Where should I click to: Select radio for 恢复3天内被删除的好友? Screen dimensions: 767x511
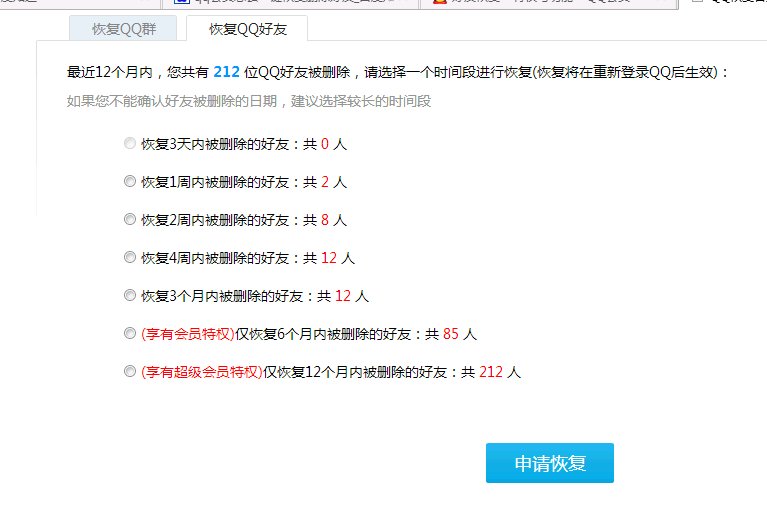click(130, 143)
